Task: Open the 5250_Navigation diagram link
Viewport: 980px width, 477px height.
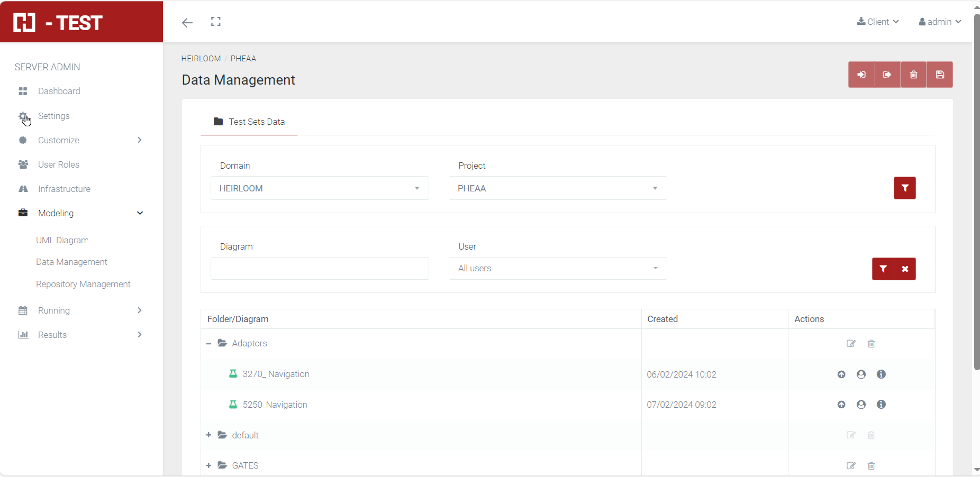Action: (x=275, y=405)
